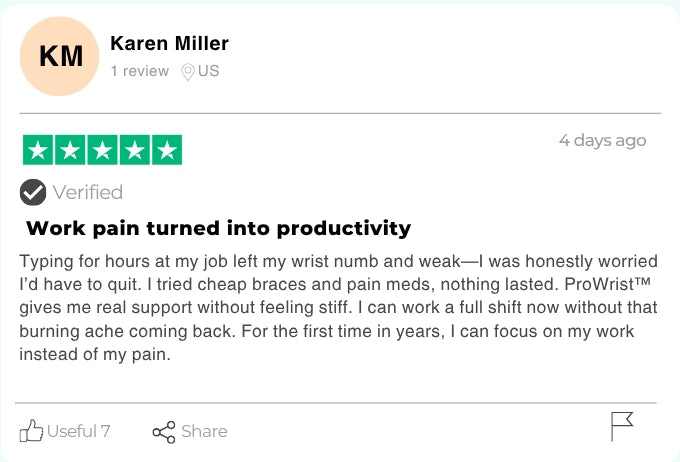Select the third rating star
Viewport: 680px width, 462px height.
[x=102, y=150]
